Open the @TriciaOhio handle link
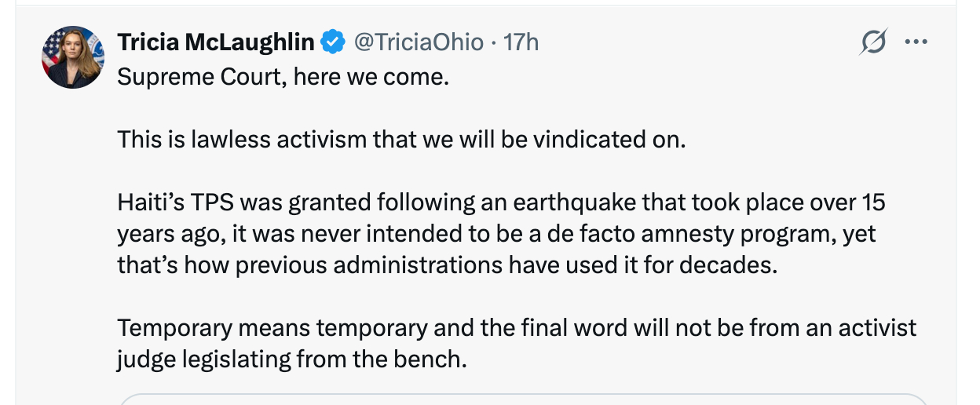980x405 pixels. (x=419, y=42)
